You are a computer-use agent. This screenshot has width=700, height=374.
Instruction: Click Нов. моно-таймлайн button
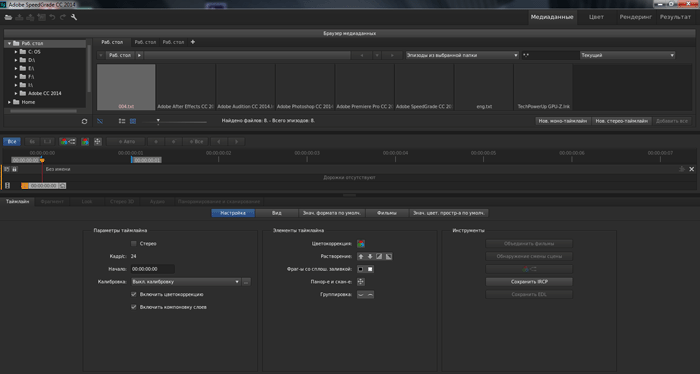tap(563, 121)
